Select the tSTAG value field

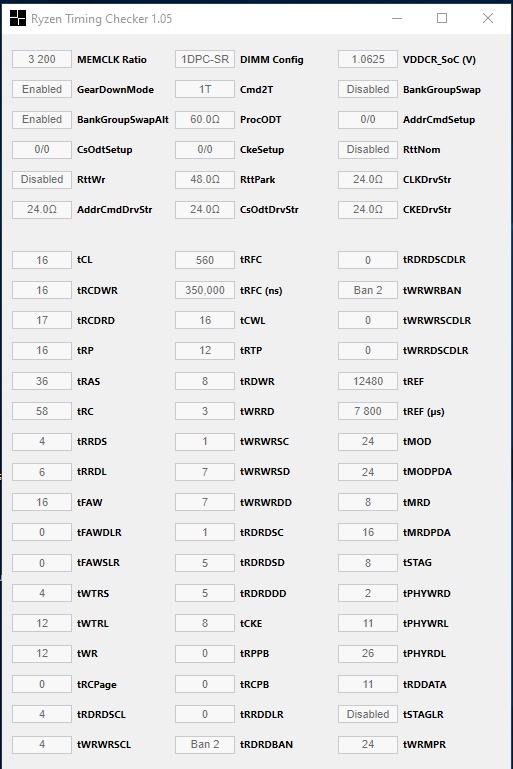368,563
